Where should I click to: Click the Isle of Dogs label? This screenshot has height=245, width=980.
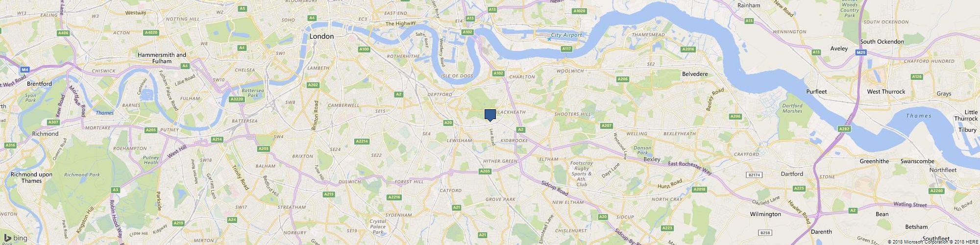pos(456,76)
